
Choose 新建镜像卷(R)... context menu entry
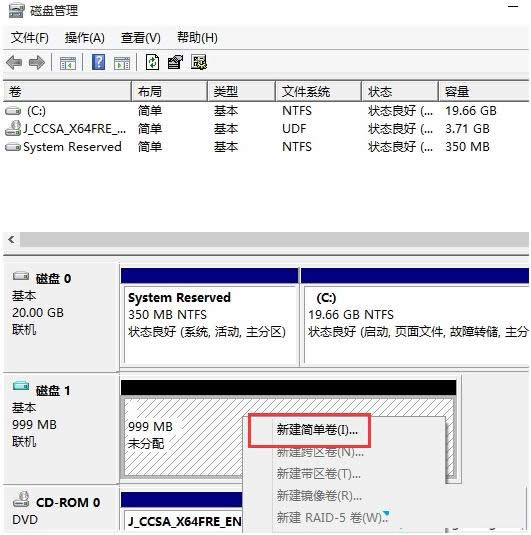pyautogui.click(x=319, y=496)
